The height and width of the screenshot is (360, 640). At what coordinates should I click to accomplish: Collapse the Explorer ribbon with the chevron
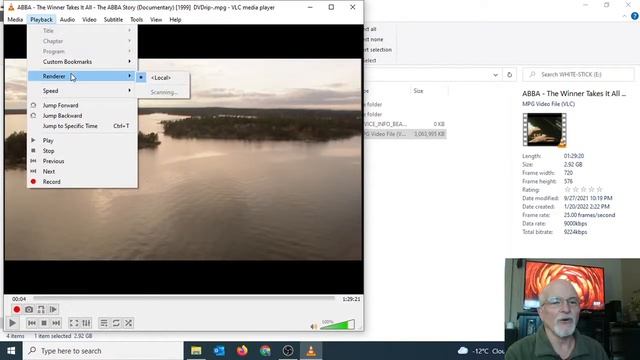click(624, 16)
